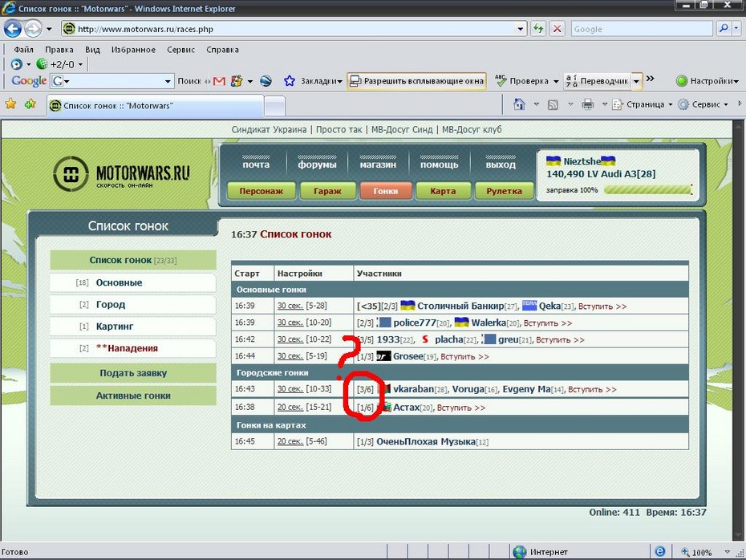Click the Motorwars.ru logo
The height and width of the screenshot is (560, 746).
[x=121, y=174]
